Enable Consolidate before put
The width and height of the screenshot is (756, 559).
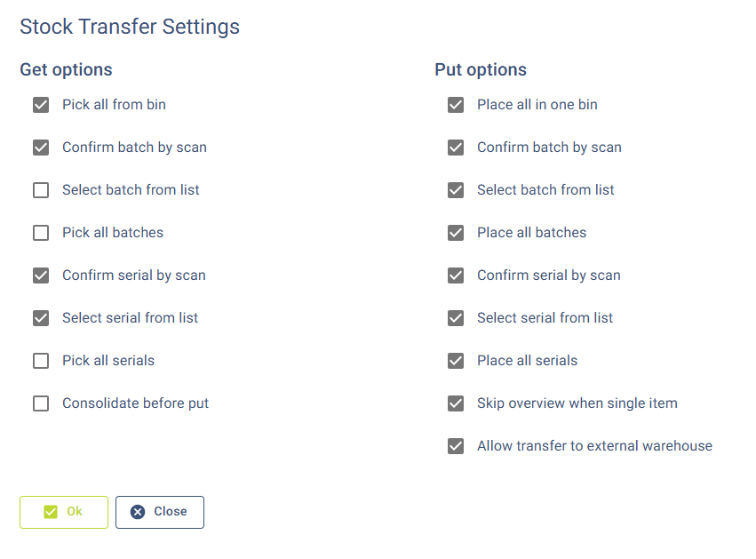click(x=41, y=403)
